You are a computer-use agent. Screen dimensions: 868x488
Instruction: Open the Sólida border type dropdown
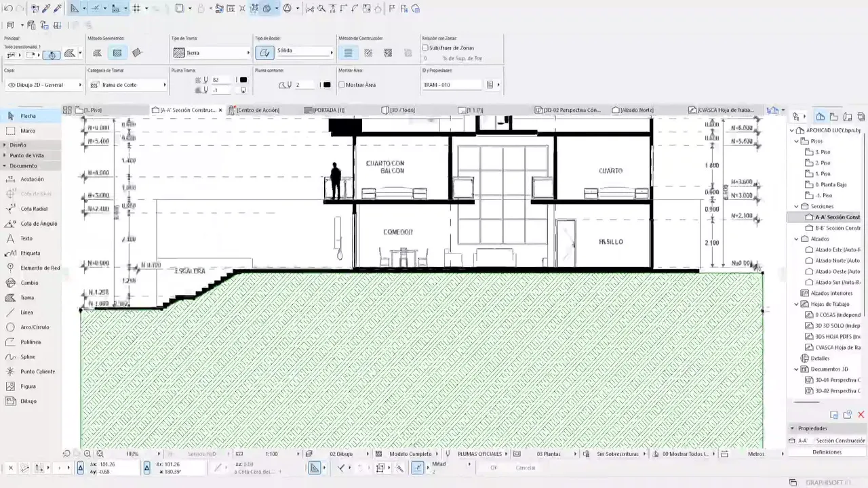point(304,51)
